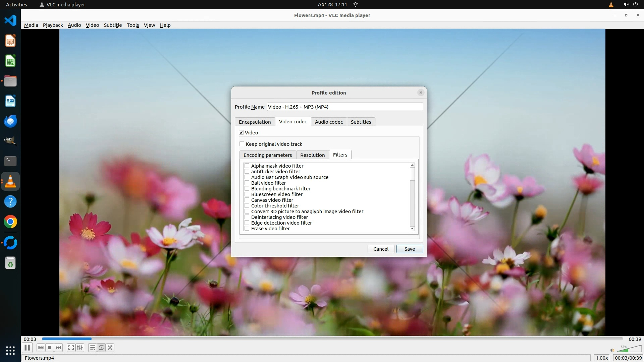Click the previous media button
Image resolution: width=644 pixels, height=362 pixels.
[41, 348]
